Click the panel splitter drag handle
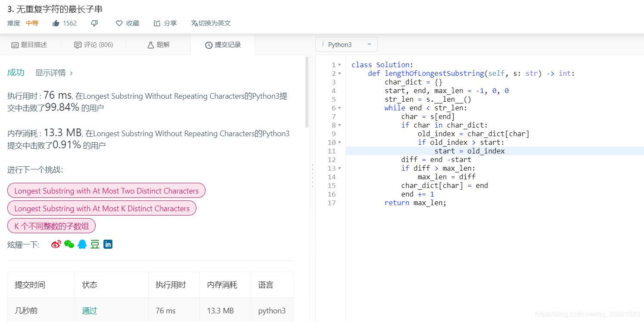The height and width of the screenshot is (322, 644). 313,175
